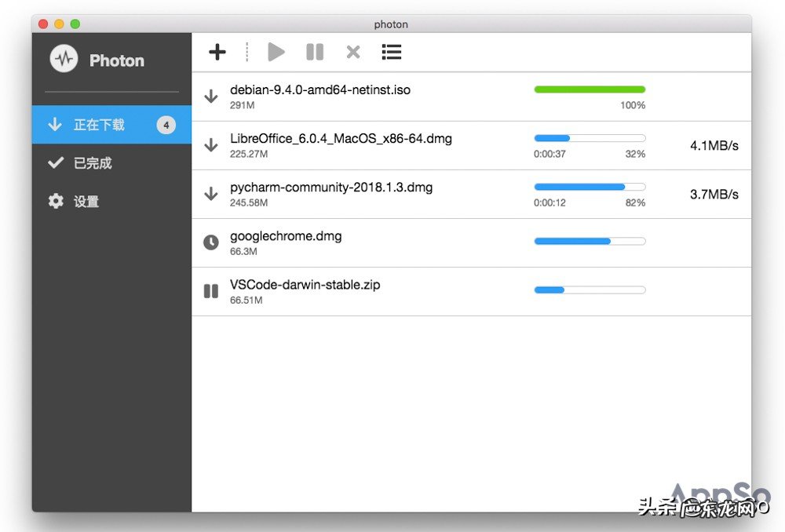Switch to the 已完成 completed tab
This screenshot has width=785, height=532.
point(111,163)
